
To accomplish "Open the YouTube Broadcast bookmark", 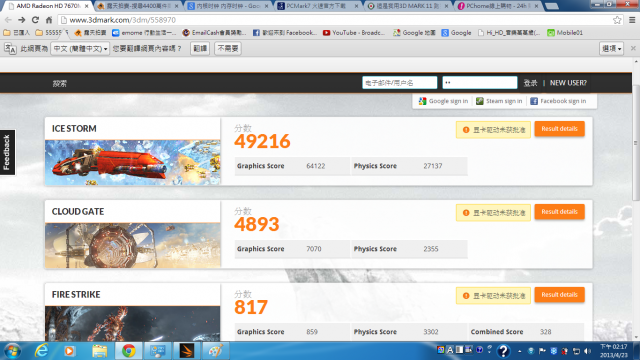I will point(353,33).
